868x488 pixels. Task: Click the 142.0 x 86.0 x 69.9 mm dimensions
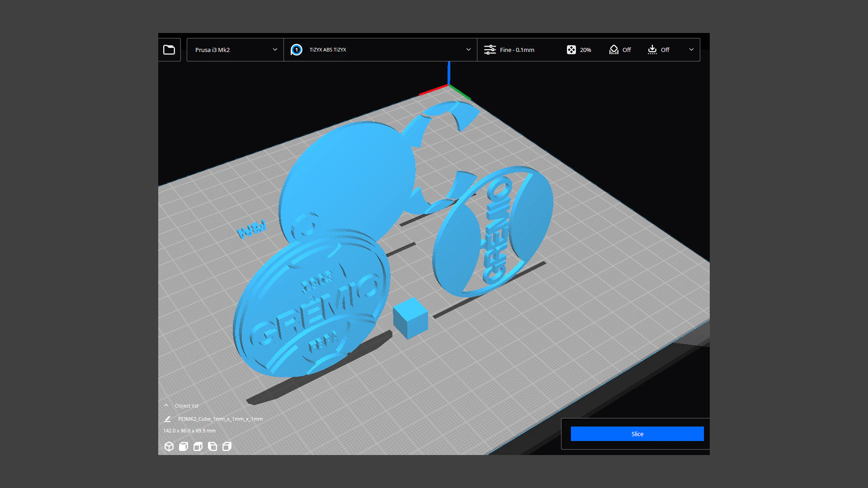tap(189, 431)
